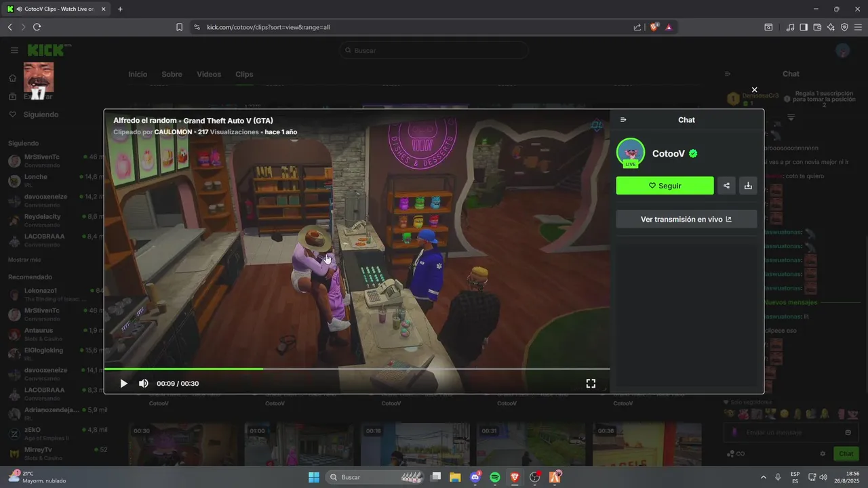Viewport: 868px width, 488px height.
Task: Go back in browser history
Action: [x=9, y=27]
